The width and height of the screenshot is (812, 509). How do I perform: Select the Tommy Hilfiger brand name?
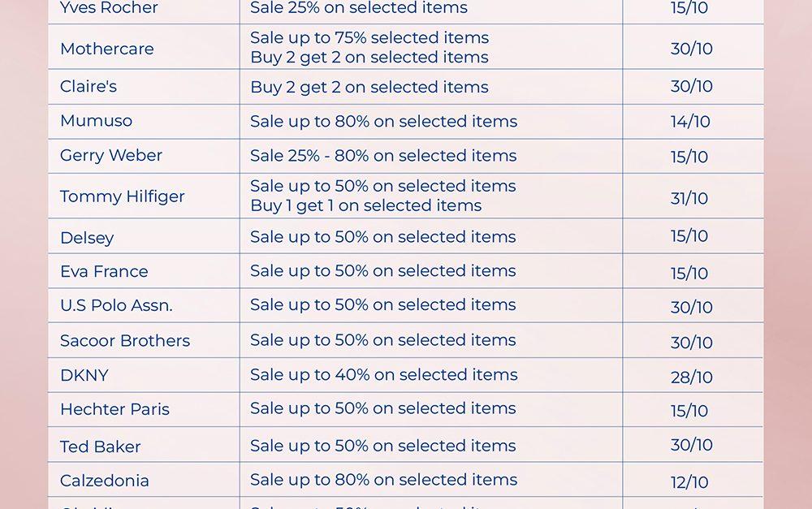pos(123,196)
